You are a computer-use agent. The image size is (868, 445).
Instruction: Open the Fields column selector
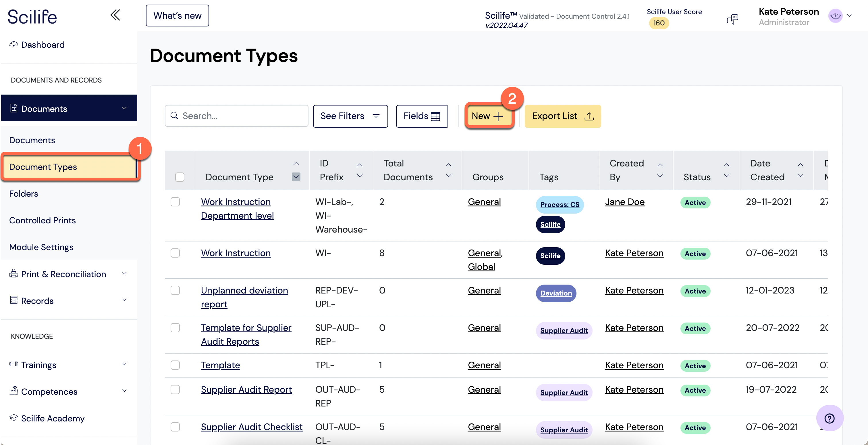422,116
